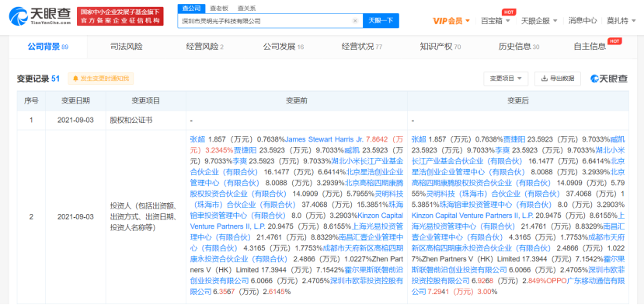Click the download icon in 导出数据
Screen dimensions: 644x305
545,79
